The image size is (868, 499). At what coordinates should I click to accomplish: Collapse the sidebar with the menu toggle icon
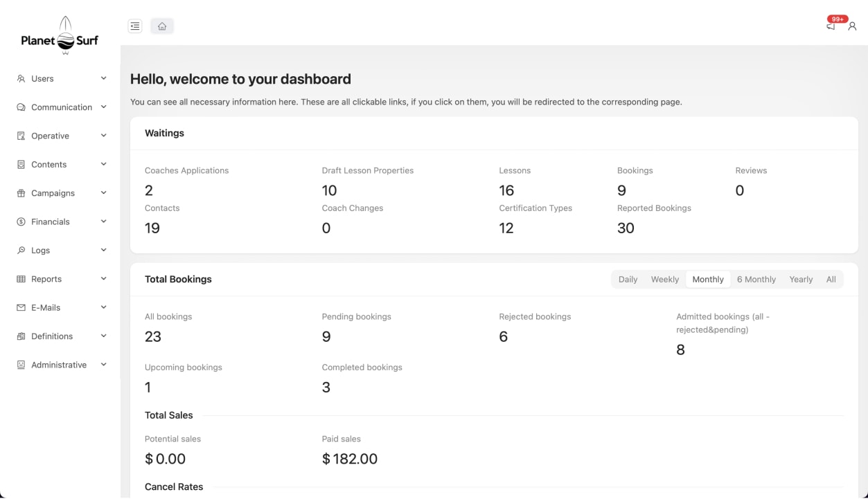click(135, 26)
